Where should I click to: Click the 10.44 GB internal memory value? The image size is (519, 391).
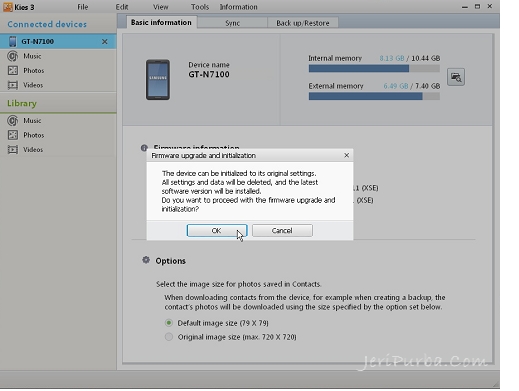[x=426, y=58]
